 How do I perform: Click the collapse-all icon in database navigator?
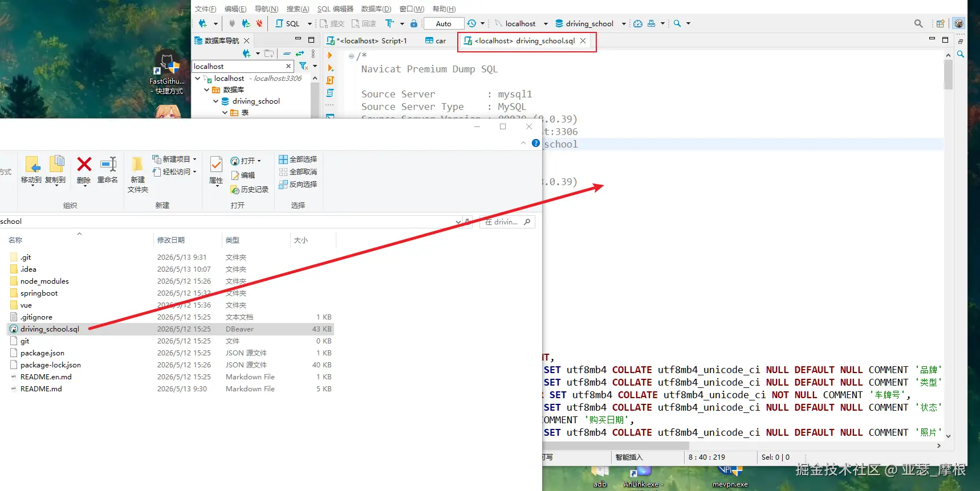(287, 54)
